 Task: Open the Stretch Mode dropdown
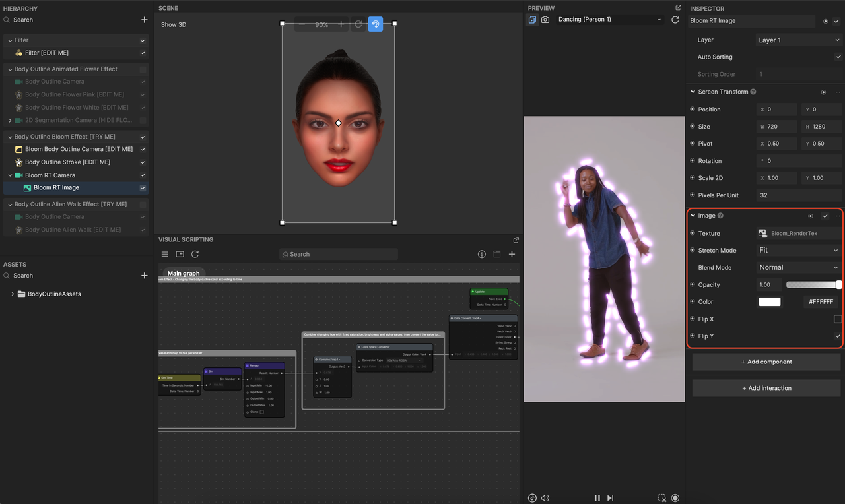pos(799,251)
